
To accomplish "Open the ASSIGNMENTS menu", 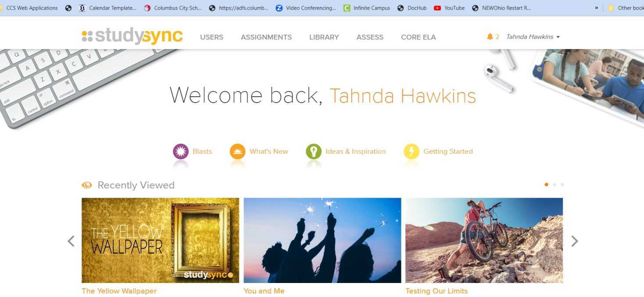I will pyautogui.click(x=266, y=37).
